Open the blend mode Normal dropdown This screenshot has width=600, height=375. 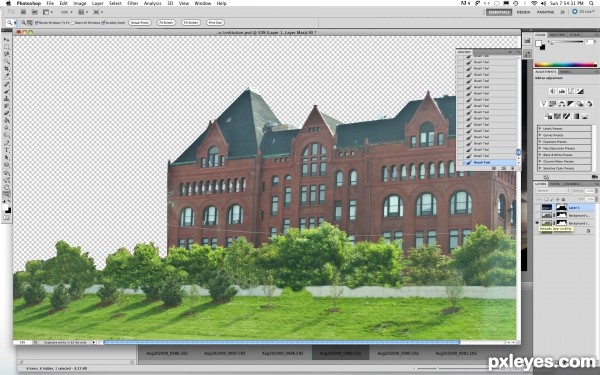click(x=553, y=191)
